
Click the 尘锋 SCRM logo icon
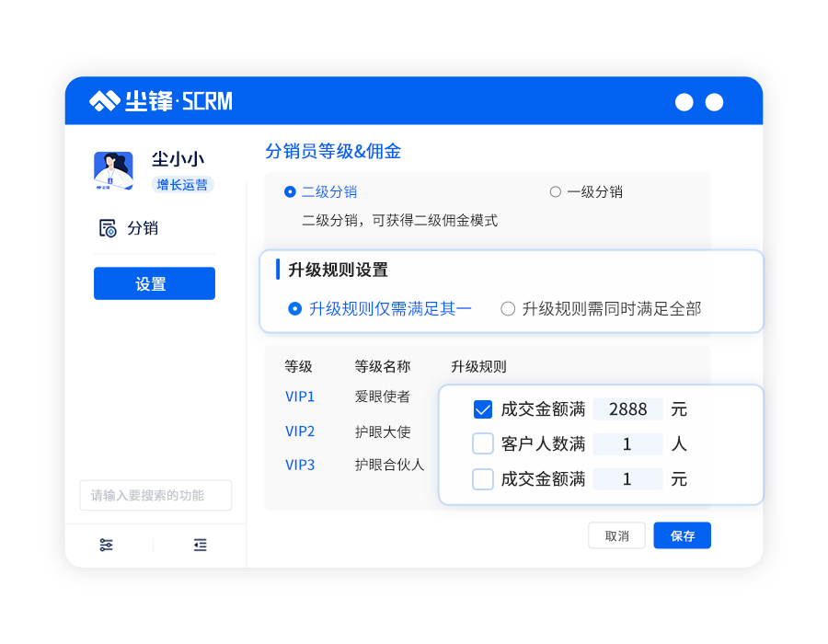pos(105,101)
